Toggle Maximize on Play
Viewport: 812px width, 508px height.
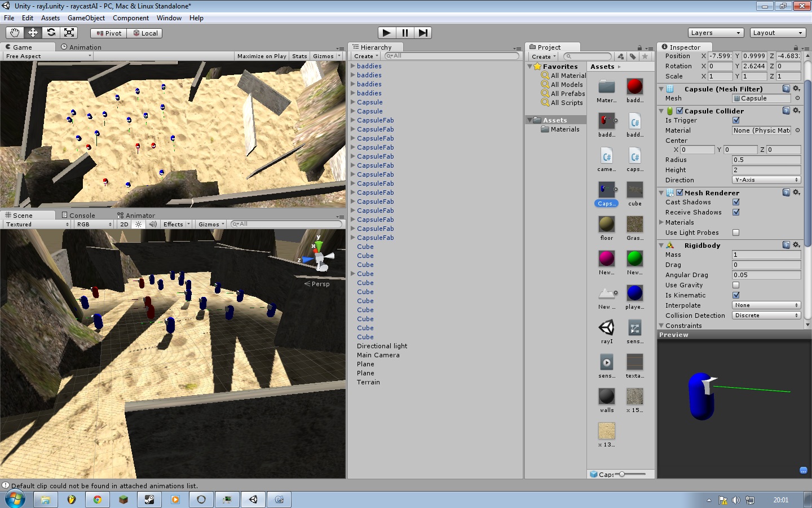(x=262, y=56)
